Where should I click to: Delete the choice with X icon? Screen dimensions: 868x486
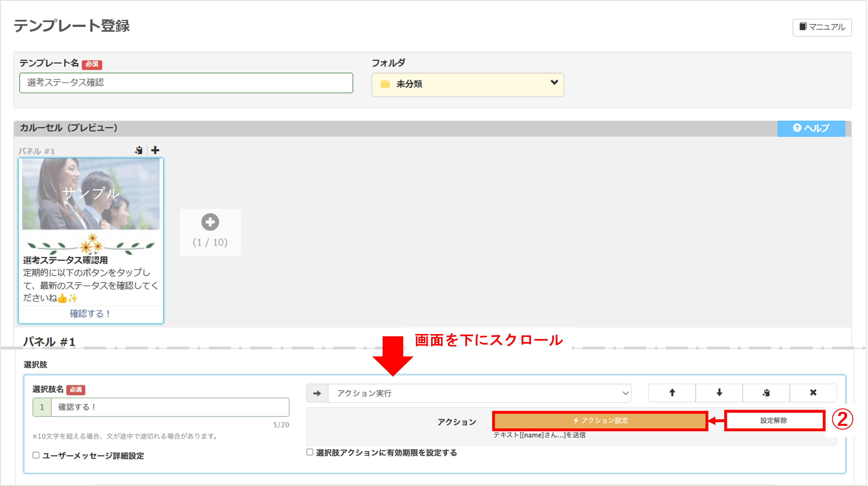813,393
